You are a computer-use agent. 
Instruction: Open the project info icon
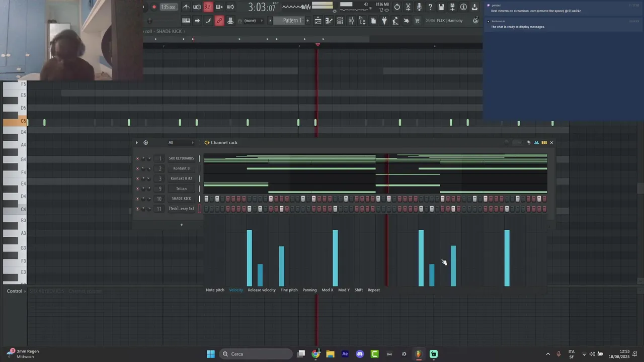point(463,7)
